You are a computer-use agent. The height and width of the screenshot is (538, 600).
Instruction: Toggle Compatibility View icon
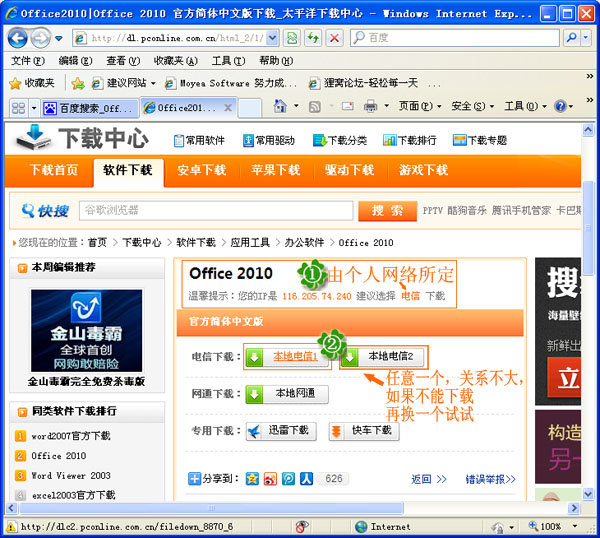tap(292, 38)
